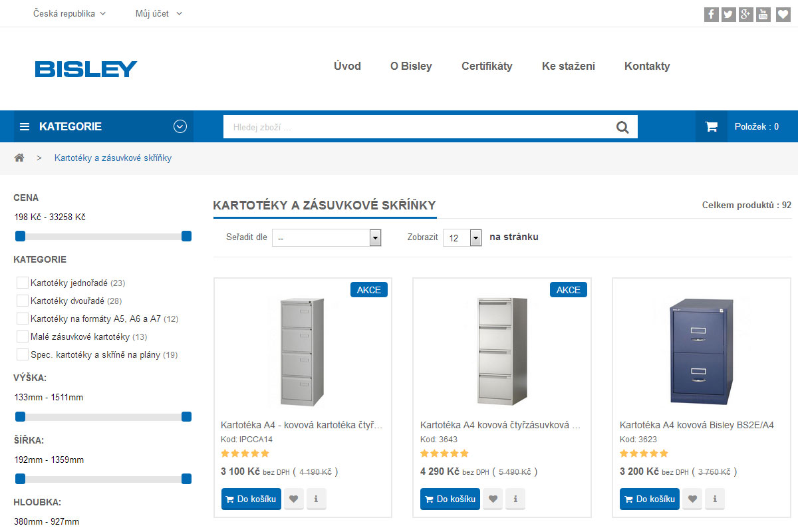Open Kartotéka A4 kovová čtyřzásuvková product link

pos(501,425)
